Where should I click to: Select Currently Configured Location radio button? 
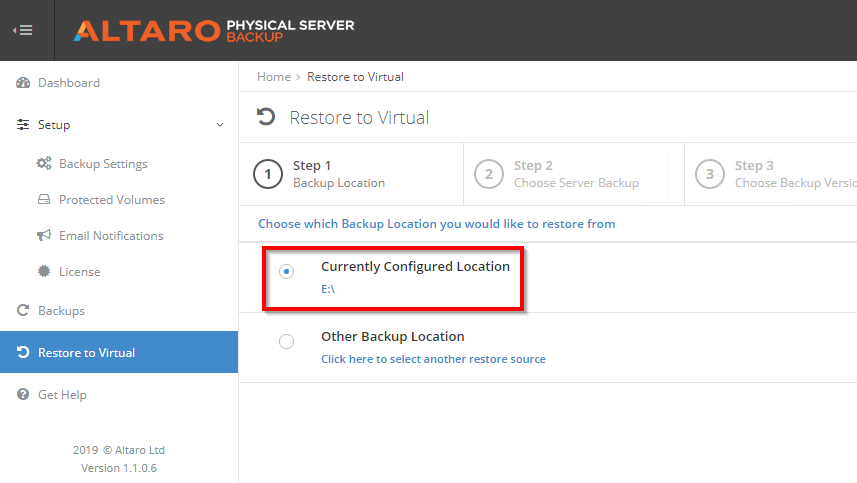(x=287, y=272)
